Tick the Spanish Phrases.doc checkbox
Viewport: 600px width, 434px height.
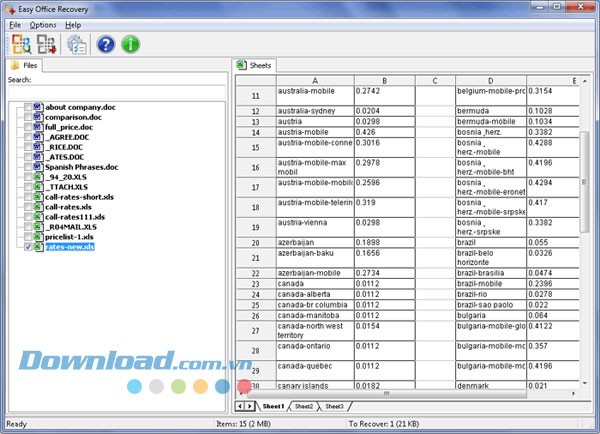pyautogui.click(x=27, y=167)
